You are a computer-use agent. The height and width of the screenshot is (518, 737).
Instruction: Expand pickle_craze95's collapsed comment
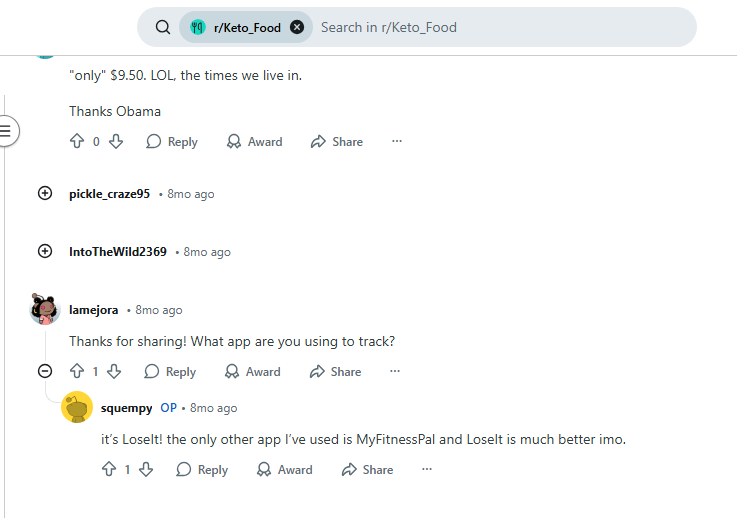pos(45,194)
